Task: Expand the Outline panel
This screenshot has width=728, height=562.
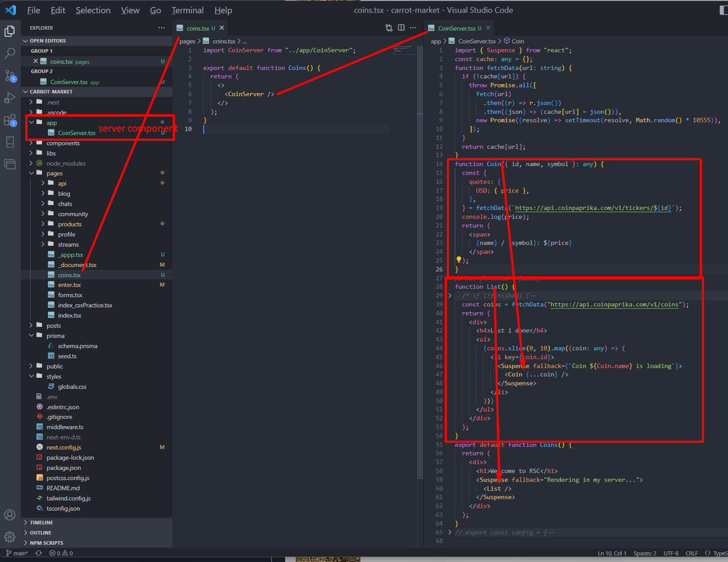Action: (97, 533)
